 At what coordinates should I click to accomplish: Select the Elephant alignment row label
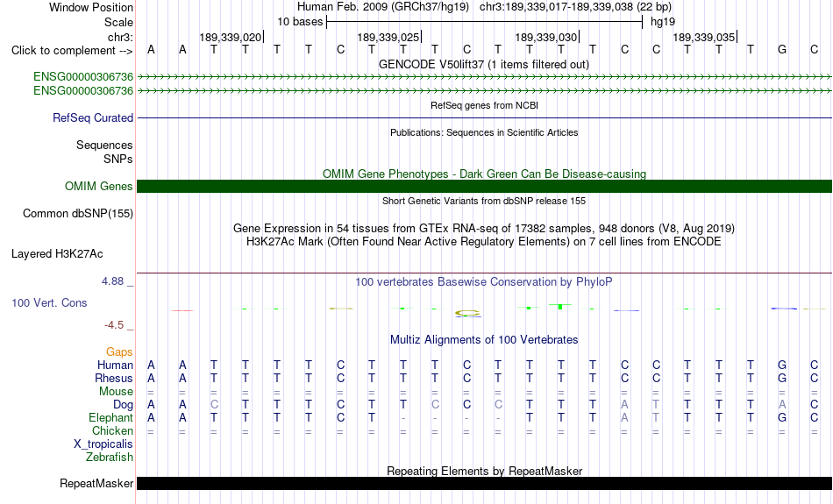(110, 417)
